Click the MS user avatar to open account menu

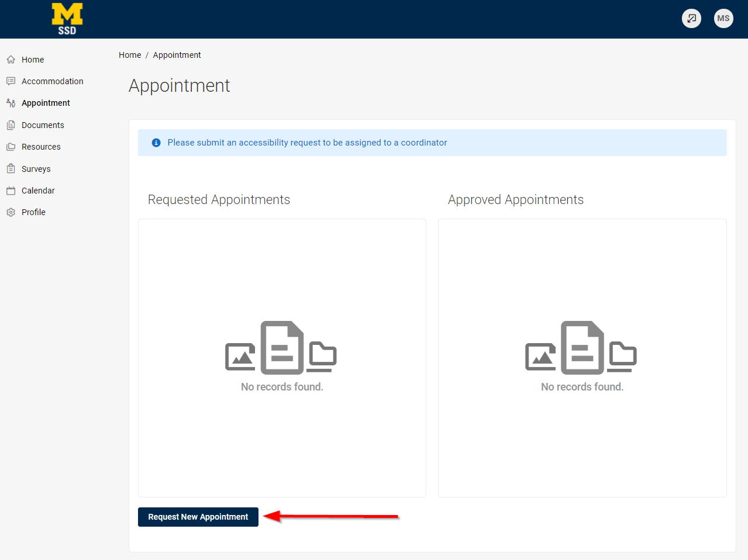point(723,18)
